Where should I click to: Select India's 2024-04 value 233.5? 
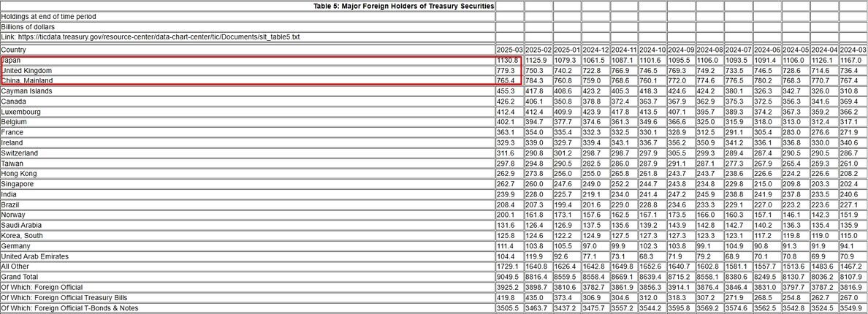[x=824, y=194]
